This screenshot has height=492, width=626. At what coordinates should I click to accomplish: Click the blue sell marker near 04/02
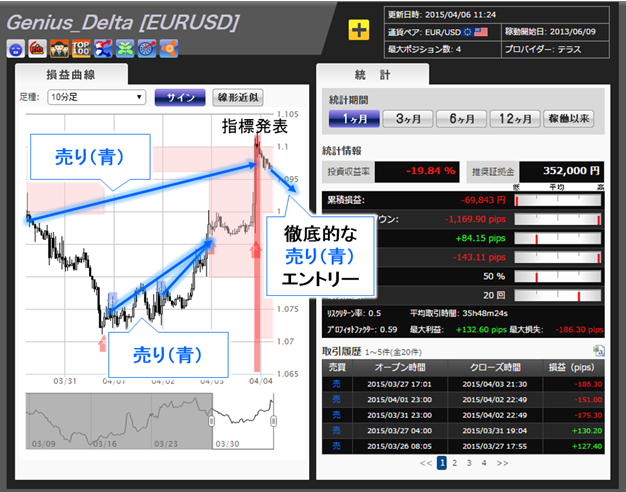pyautogui.click(x=161, y=287)
